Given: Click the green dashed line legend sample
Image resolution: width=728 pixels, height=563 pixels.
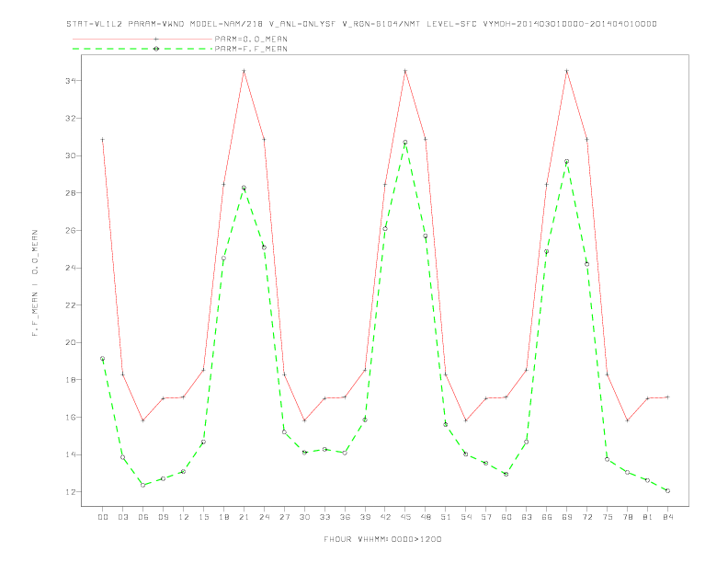Looking at the screenshot, I should pyautogui.click(x=142, y=49).
